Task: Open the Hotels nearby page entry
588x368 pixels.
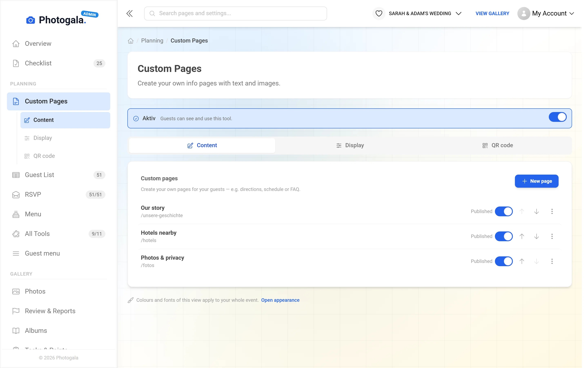Action: [158, 233]
